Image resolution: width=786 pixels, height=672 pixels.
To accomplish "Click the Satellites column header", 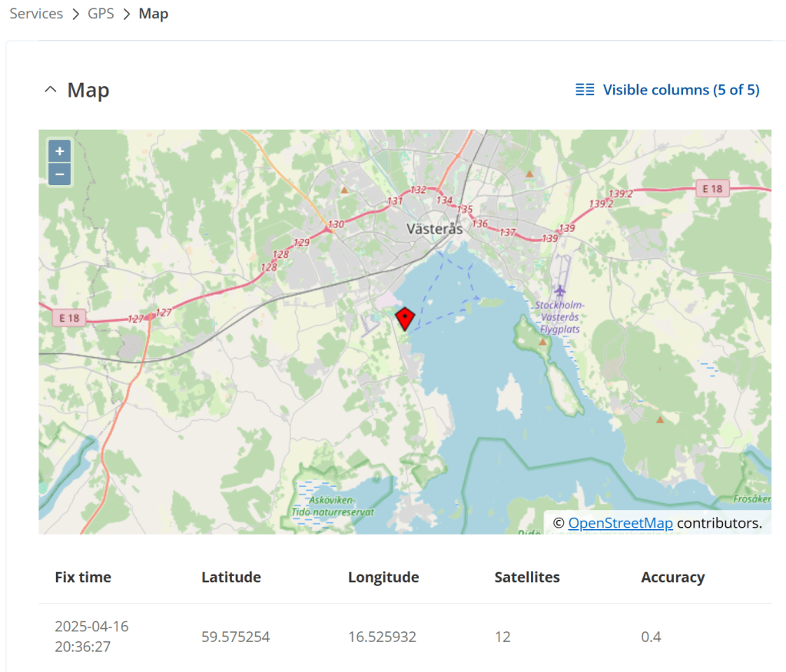I will 527,578.
